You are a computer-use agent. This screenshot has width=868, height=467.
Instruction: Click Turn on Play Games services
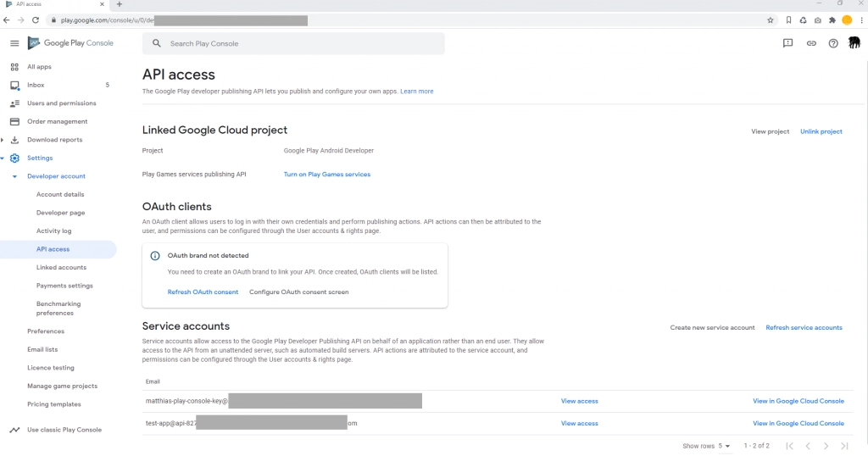point(326,175)
